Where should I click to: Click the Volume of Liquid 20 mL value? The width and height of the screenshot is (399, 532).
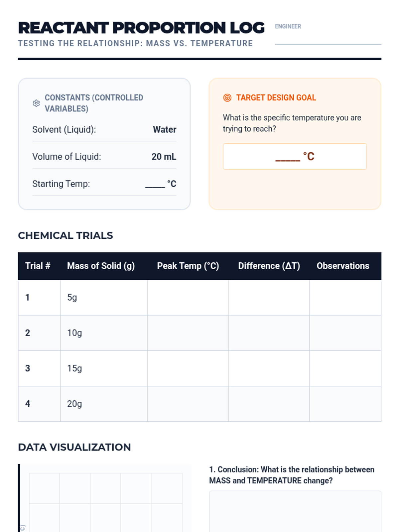click(164, 157)
